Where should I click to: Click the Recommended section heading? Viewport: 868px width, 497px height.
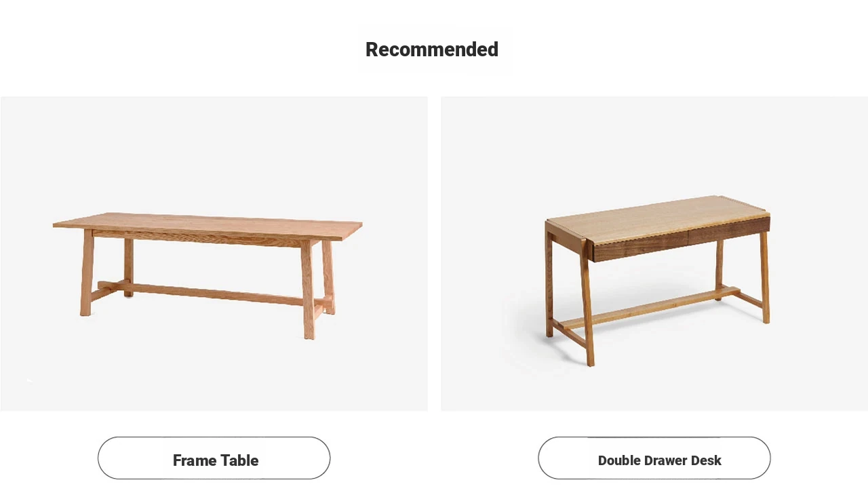(432, 49)
